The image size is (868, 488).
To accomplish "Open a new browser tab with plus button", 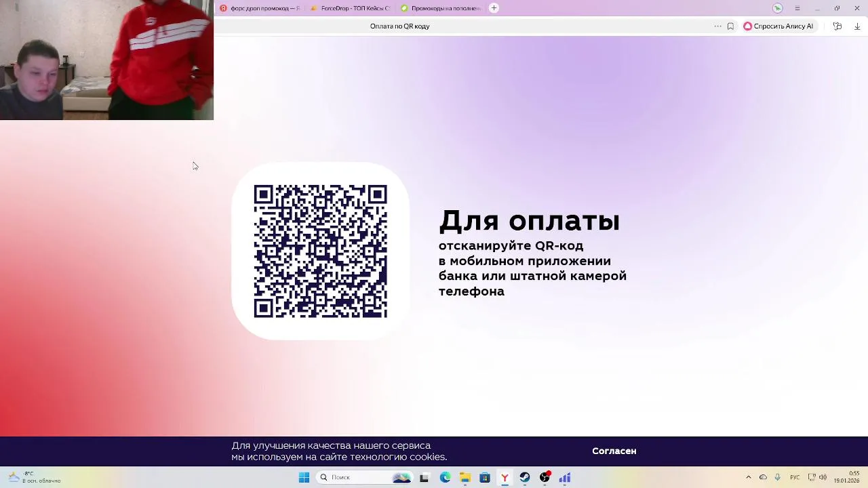I will [x=494, y=8].
